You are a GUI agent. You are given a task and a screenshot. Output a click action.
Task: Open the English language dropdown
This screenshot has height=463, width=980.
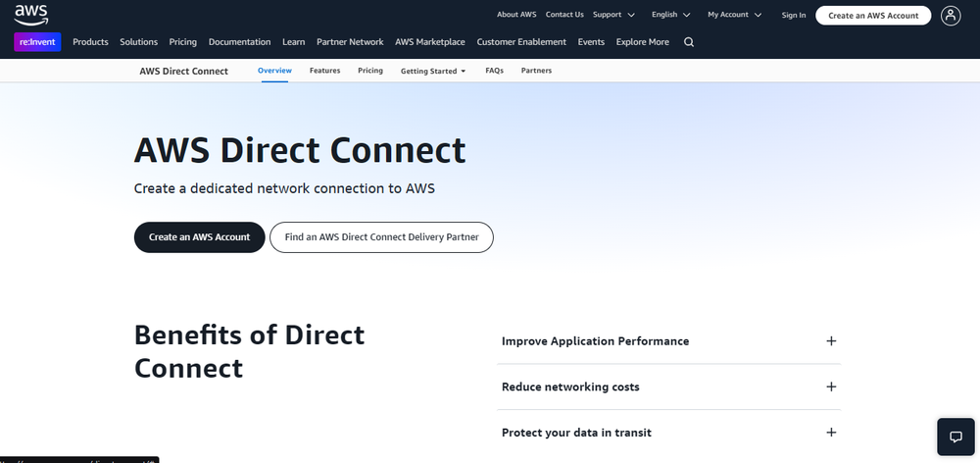click(670, 15)
